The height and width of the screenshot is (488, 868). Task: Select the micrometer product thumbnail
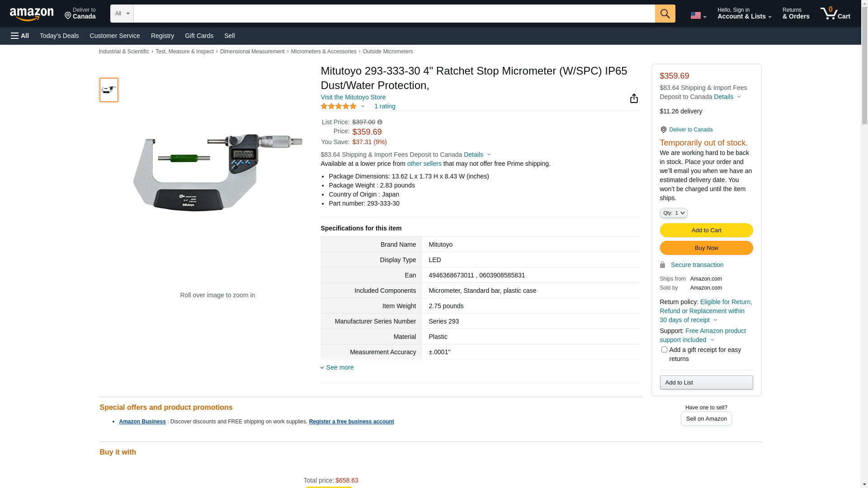108,89
